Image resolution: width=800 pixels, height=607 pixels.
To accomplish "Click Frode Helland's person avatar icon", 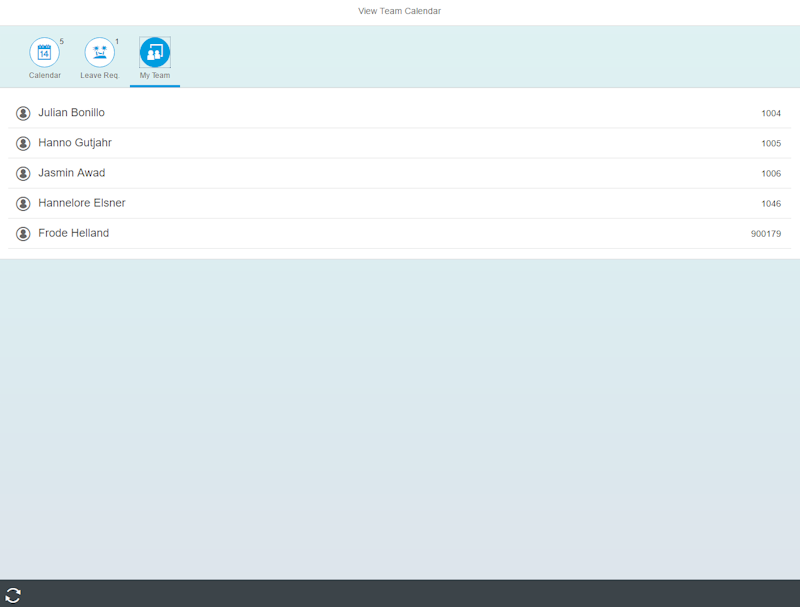I will 22,232.
